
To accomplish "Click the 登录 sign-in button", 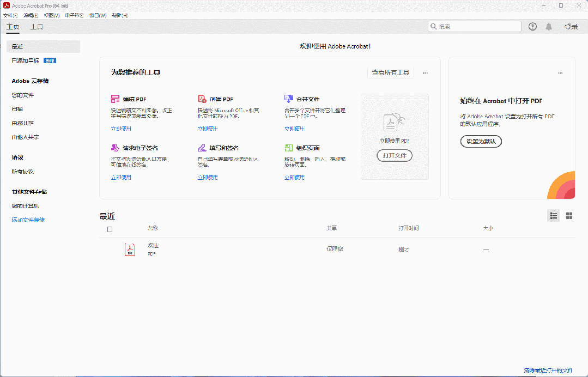I will [x=572, y=27].
